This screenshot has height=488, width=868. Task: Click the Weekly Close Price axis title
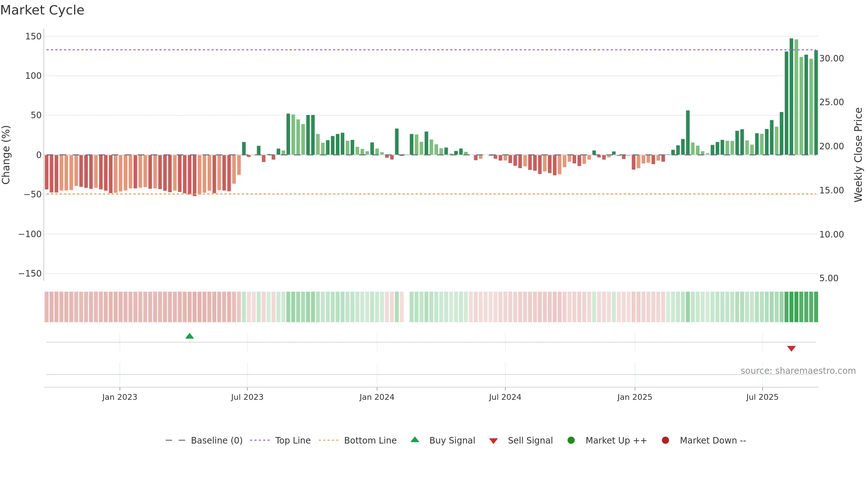click(858, 155)
